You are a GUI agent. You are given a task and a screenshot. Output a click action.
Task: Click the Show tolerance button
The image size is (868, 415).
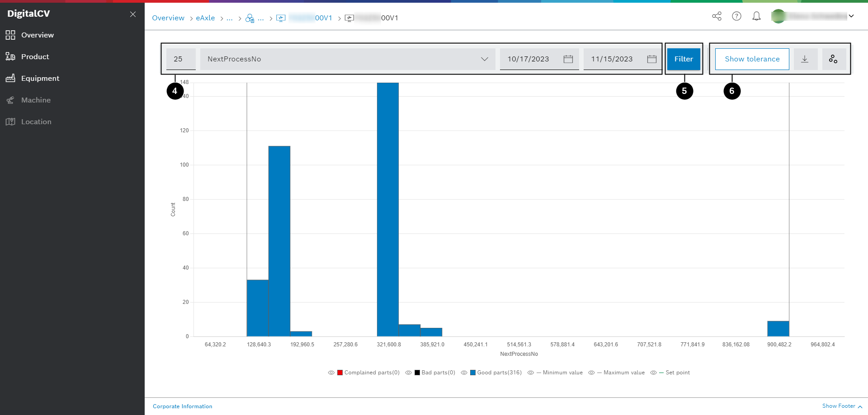tap(752, 59)
